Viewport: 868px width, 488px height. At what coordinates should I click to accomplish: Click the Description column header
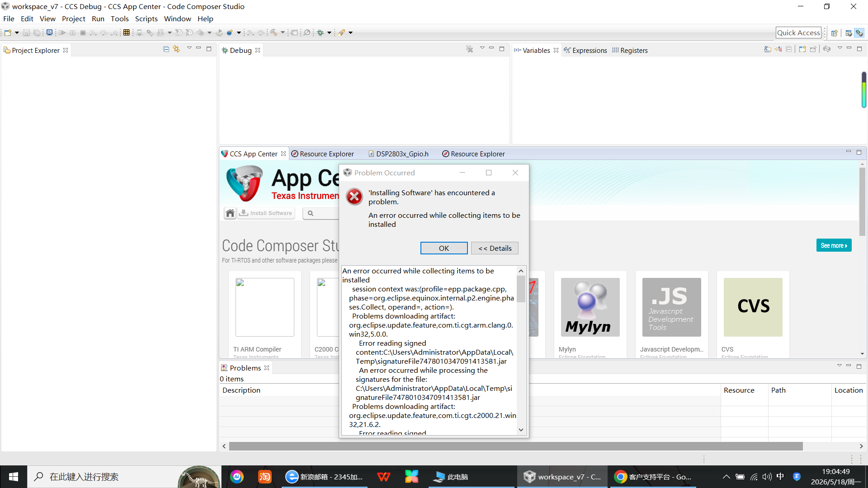(x=241, y=390)
